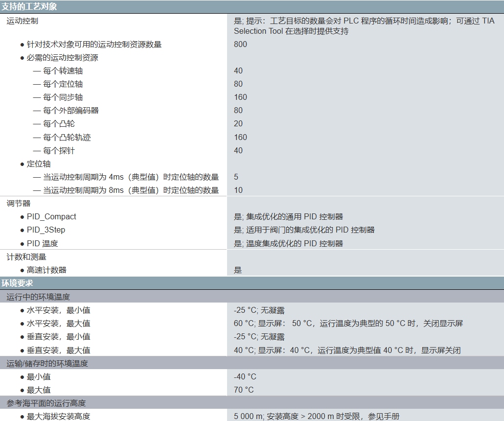Select the "每个外部编码器" row label
The width and height of the screenshot is (504, 421).
pyautogui.click(x=70, y=111)
